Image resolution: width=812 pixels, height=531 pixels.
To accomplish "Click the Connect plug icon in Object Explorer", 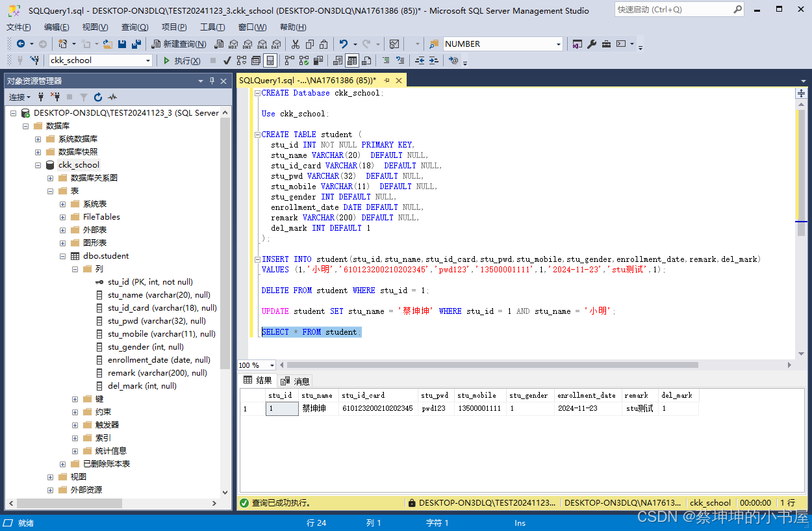I will click(x=41, y=97).
